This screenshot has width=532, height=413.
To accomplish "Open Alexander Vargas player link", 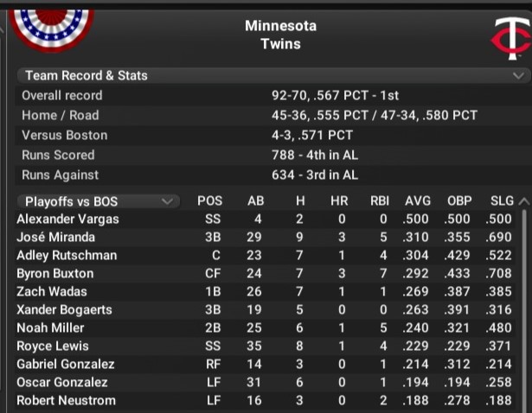I will tap(67, 219).
